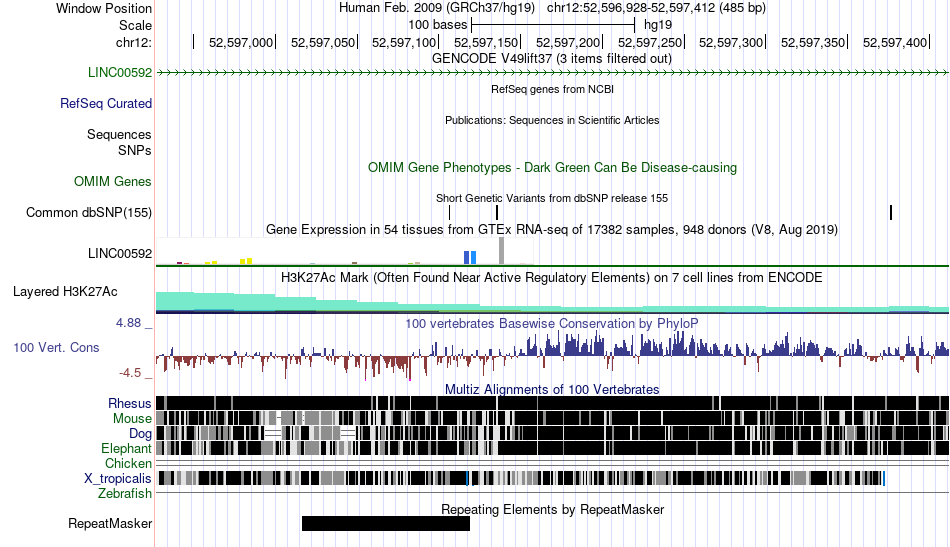Click the second dbSNP variant tick mark

497,212
